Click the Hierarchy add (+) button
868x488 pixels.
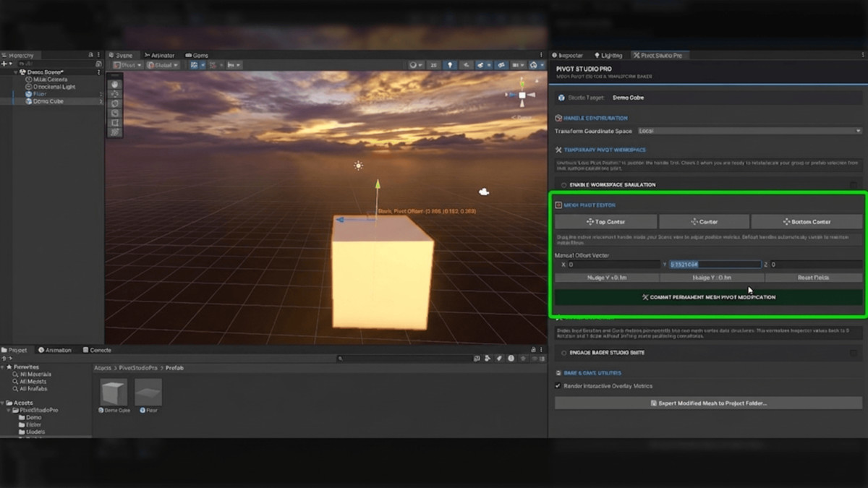[x=5, y=64]
